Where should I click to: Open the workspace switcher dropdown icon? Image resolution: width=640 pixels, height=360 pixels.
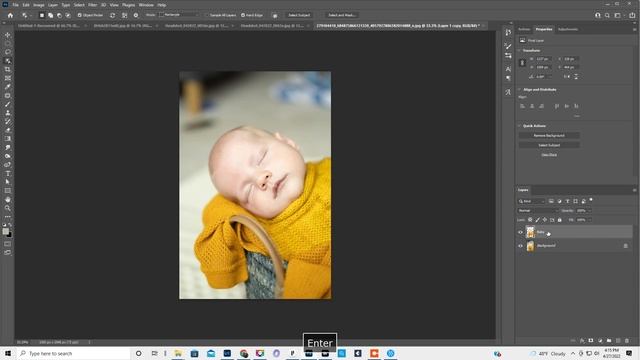tap(618, 15)
